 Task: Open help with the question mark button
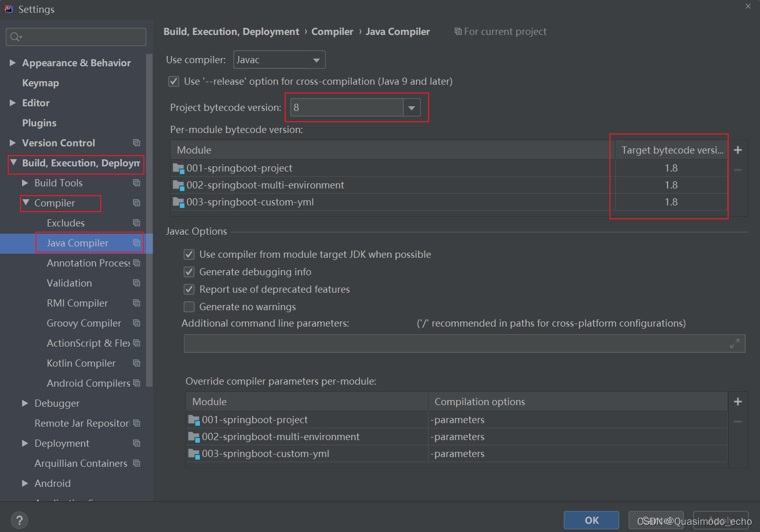20,520
